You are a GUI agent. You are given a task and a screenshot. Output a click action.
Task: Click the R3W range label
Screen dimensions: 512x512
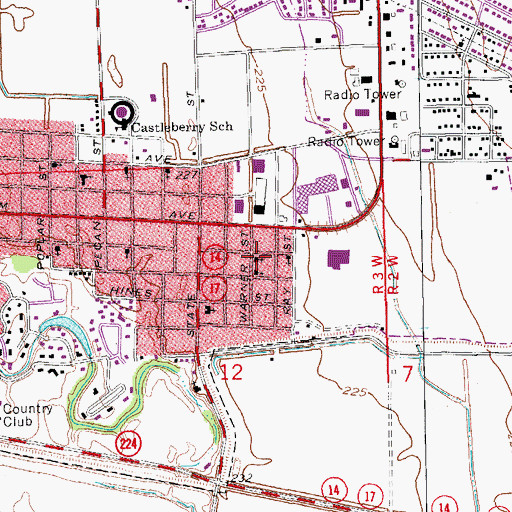[378, 274]
